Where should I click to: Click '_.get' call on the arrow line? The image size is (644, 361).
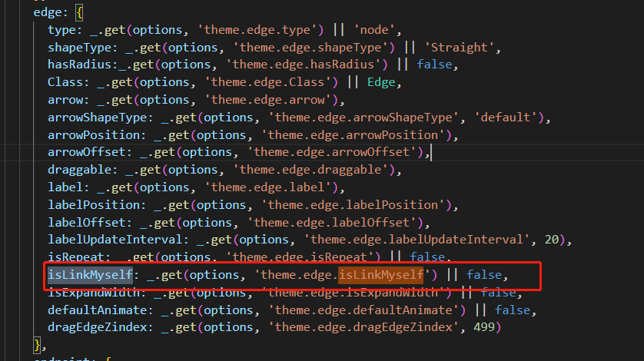(115, 100)
